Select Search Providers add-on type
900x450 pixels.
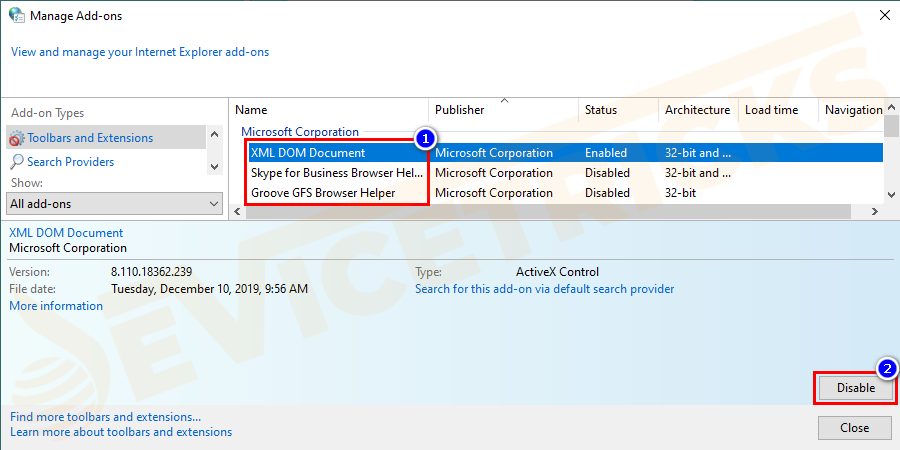click(107, 162)
